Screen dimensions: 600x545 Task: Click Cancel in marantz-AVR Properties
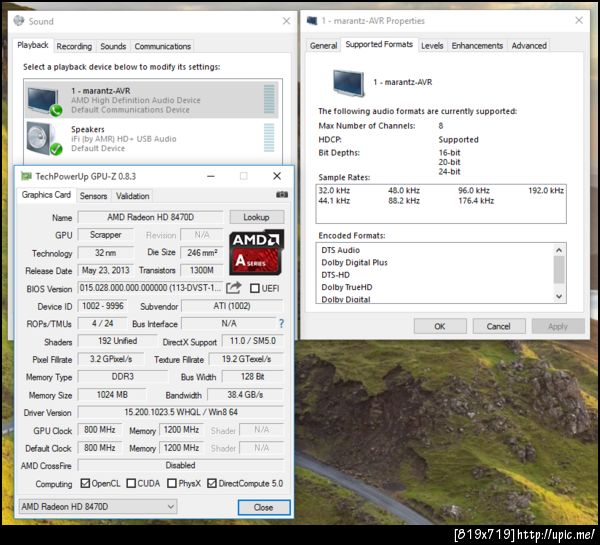(x=499, y=326)
